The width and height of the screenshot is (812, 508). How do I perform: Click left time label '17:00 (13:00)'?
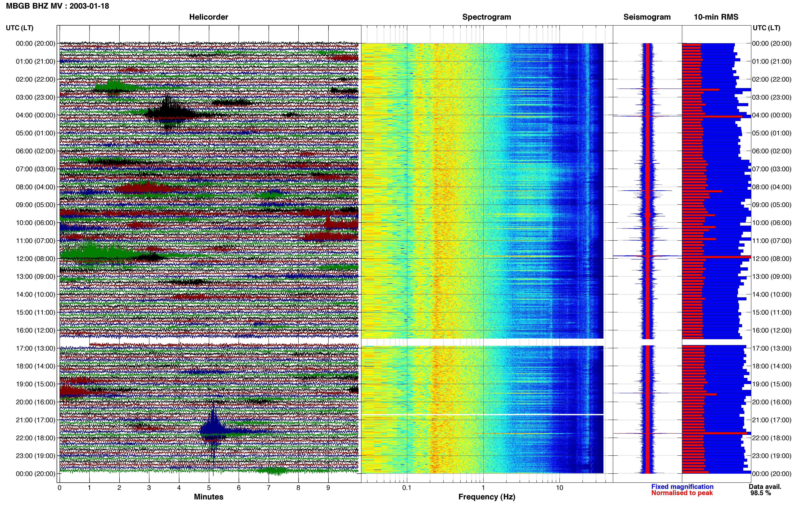36,348
